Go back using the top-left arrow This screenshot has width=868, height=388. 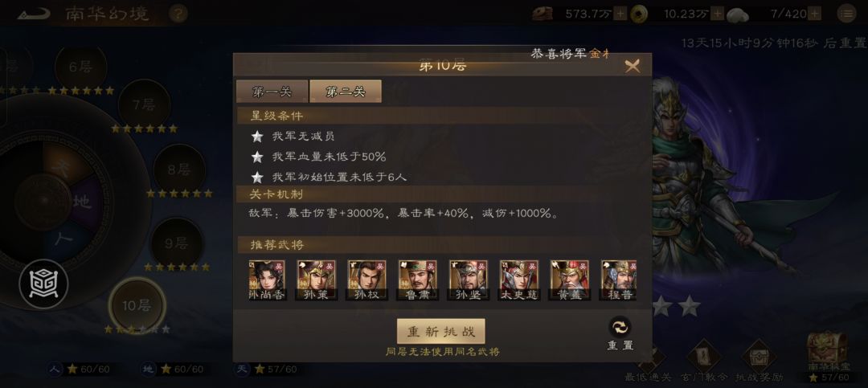pos(33,14)
